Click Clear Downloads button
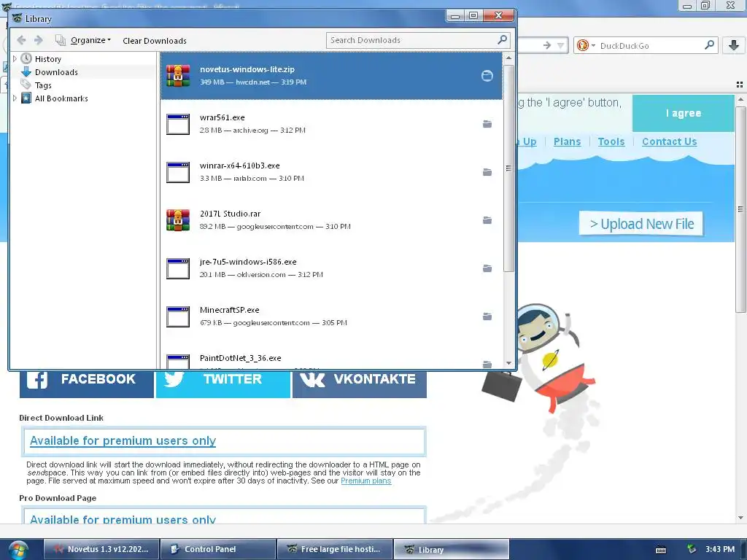This screenshot has height=560, width=747. tap(155, 41)
